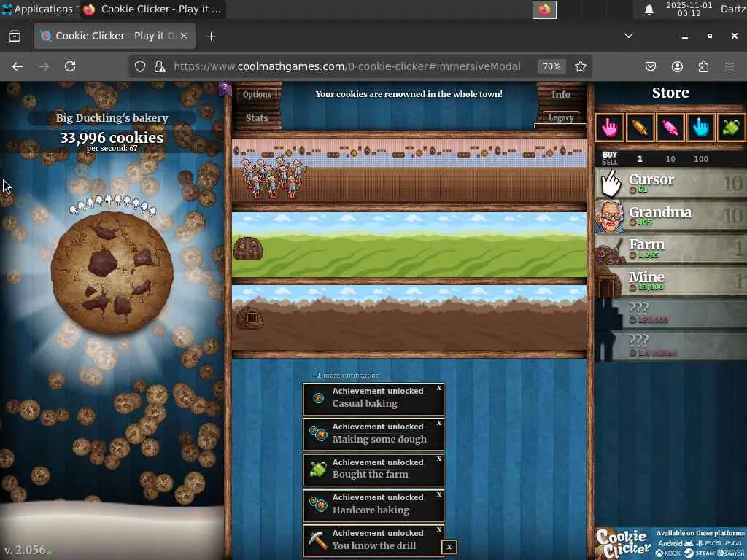
Task: Close the Cookie Clicker browser tab
Action: coord(184,36)
